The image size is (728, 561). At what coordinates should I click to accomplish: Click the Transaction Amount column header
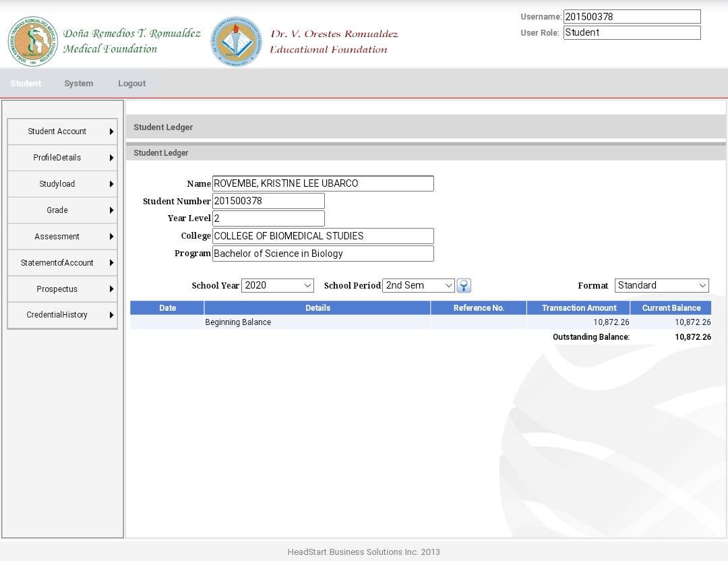(578, 308)
